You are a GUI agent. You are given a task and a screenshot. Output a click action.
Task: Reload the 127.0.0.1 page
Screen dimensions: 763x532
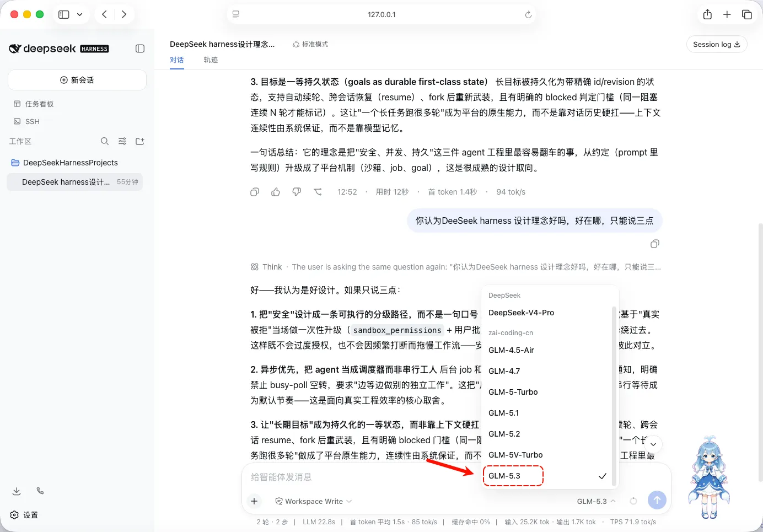(x=528, y=15)
